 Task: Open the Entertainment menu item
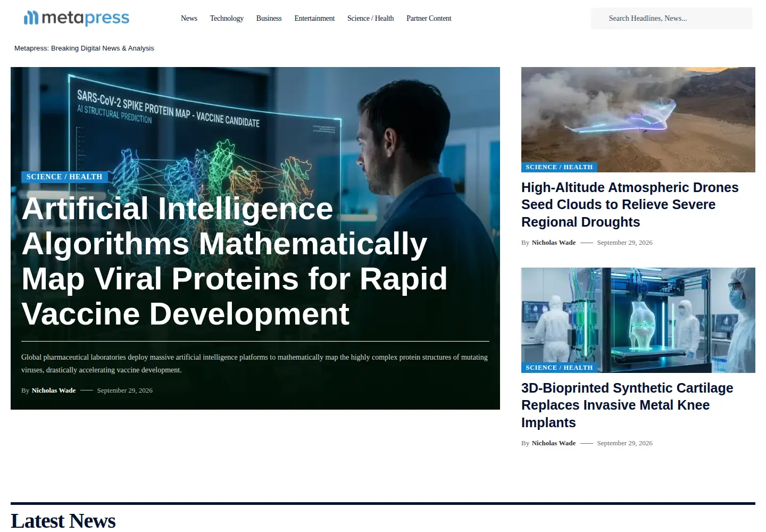(314, 18)
